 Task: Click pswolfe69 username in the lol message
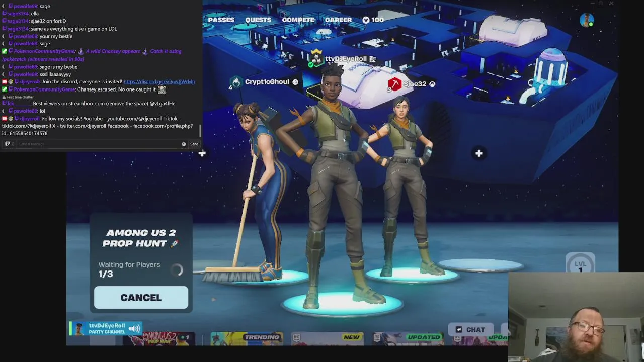pos(26,111)
